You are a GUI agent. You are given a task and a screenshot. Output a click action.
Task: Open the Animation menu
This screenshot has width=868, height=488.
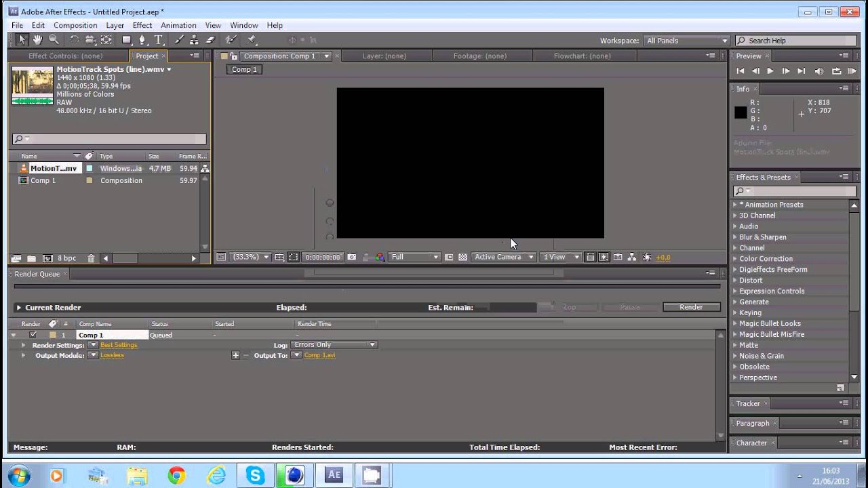pyautogui.click(x=178, y=25)
